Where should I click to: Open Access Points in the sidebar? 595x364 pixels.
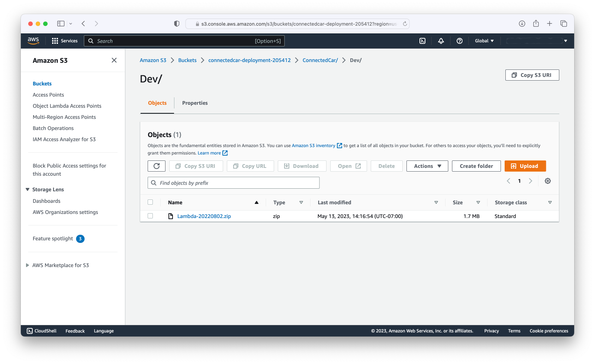pyautogui.click(x=48, y=95)
